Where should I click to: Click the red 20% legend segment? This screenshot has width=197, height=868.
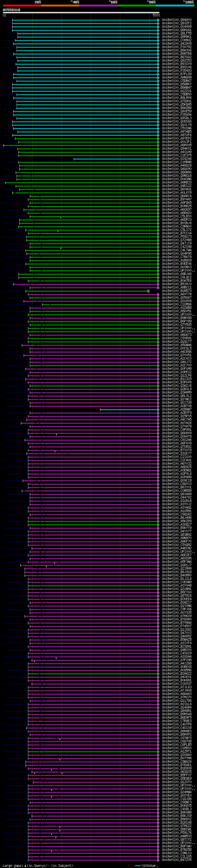(x=22, y=6)
